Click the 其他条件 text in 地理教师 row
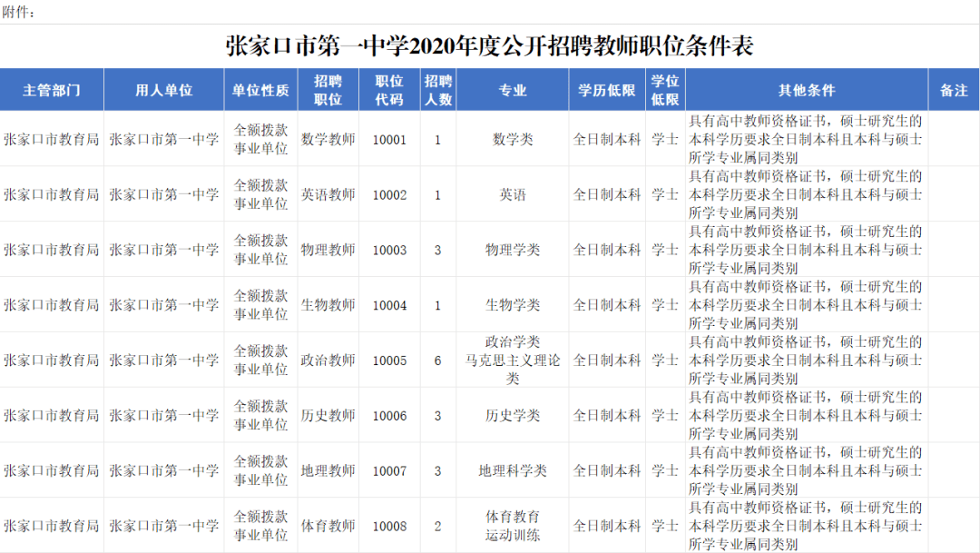The image size is (980, 553). [806, 470]
